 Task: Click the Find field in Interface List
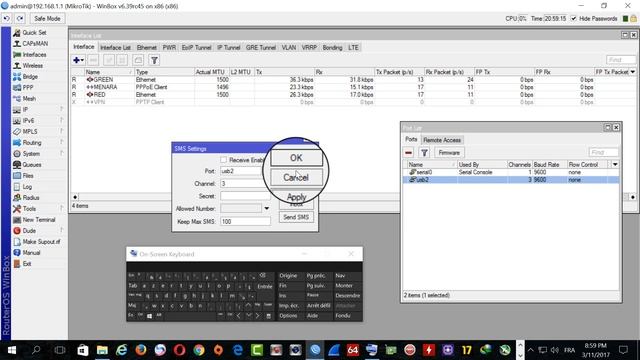coord(620,60)
